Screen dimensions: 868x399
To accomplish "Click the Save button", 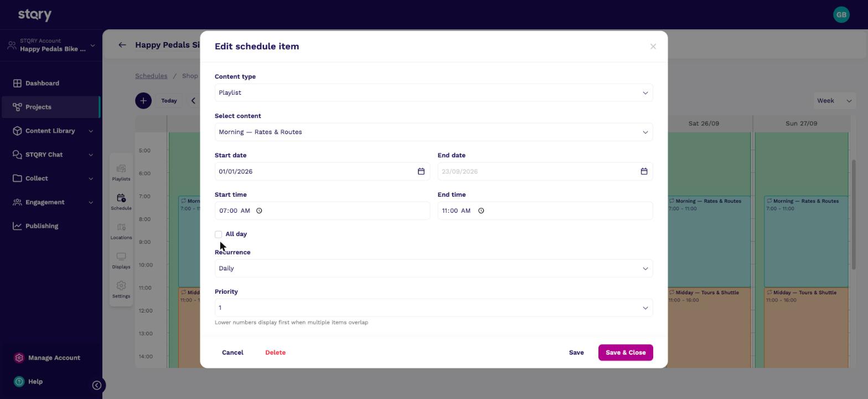I will pos(576,353).
